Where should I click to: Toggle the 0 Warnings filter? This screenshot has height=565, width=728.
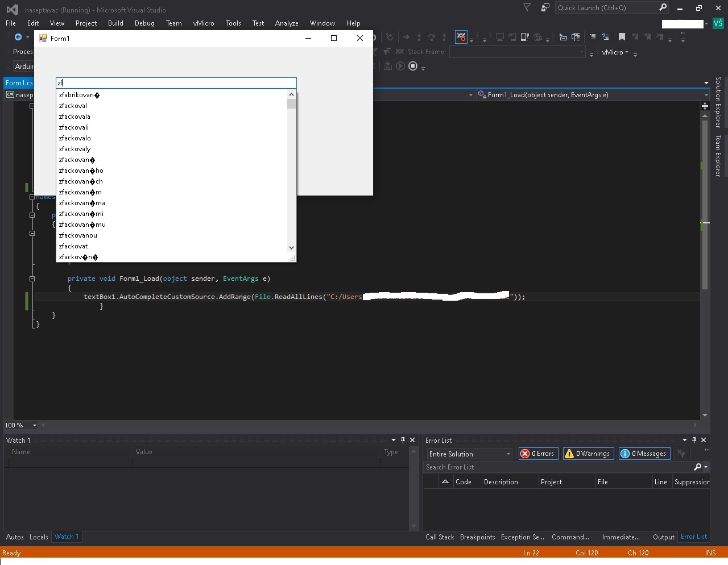point(587,454)
